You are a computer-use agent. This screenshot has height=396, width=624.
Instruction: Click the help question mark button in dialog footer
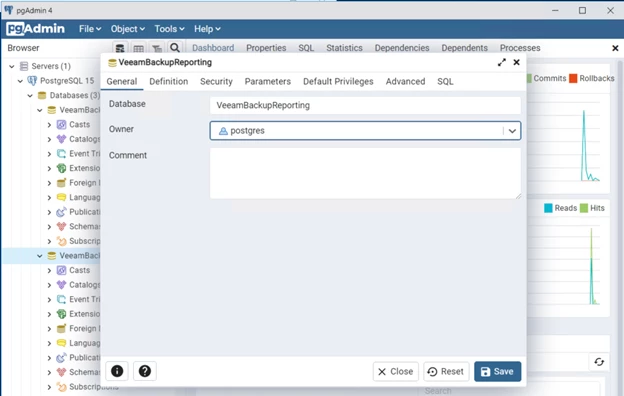145,371
